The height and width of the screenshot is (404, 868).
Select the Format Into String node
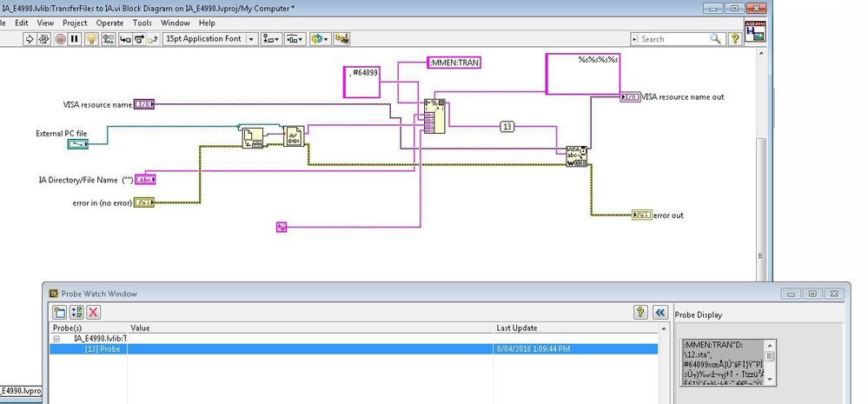point(434,116)
